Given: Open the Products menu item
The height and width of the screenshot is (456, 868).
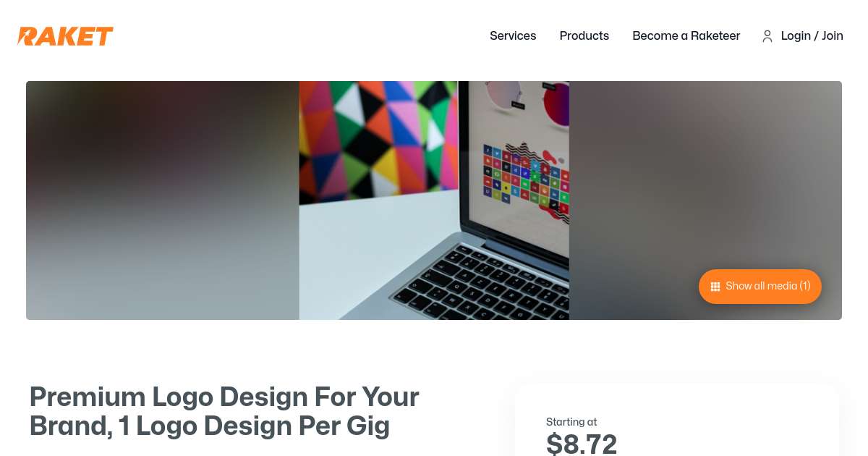Looking at the screenshot, I should (x=584, y=35).
